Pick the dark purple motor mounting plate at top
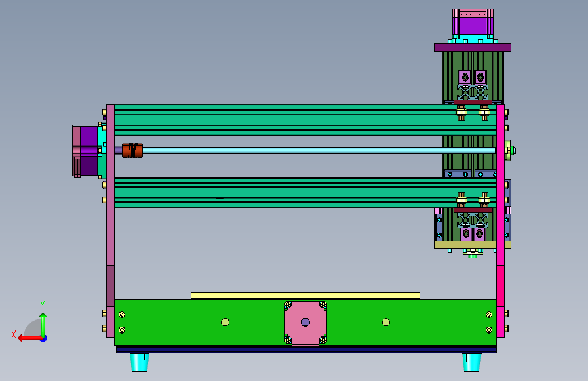Screen dimensions: 588x381 pos(473,47)
